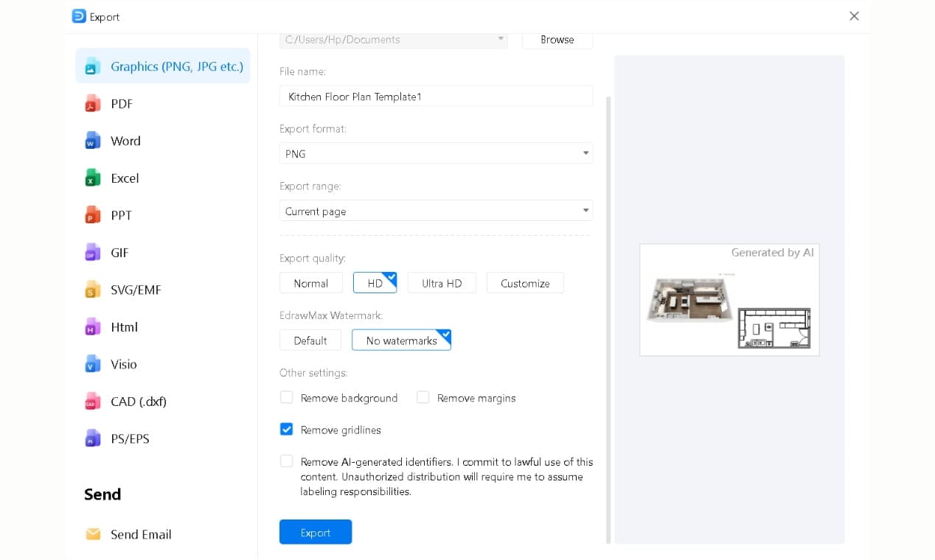This screenshot has width=935, height=560.
Task: Enable the Remove background checkbox
Action: [x=286, y=397]
